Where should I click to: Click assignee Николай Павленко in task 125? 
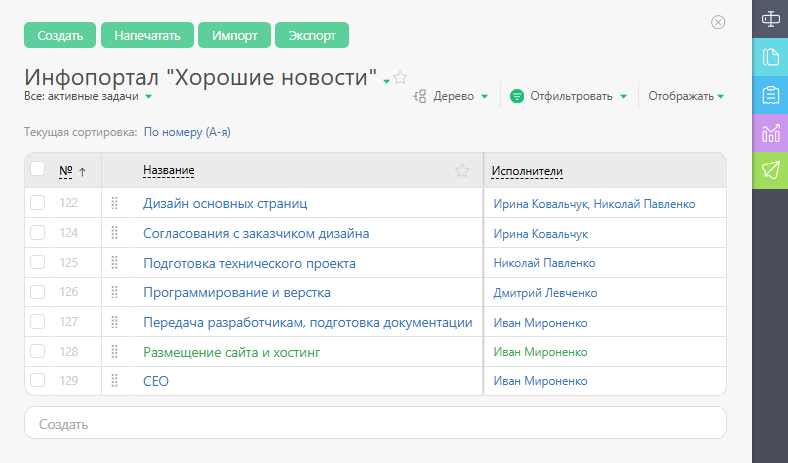pos(544,263)
